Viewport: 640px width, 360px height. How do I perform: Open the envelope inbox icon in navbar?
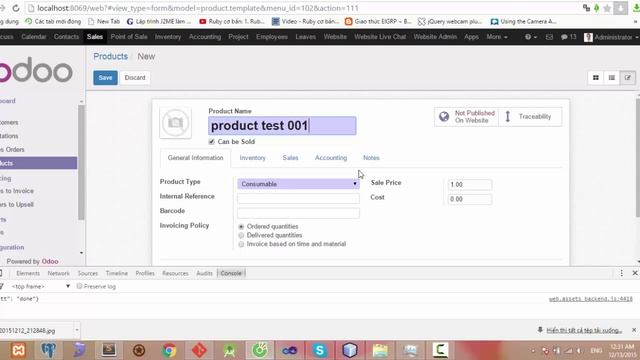click(x=549, y=37)
